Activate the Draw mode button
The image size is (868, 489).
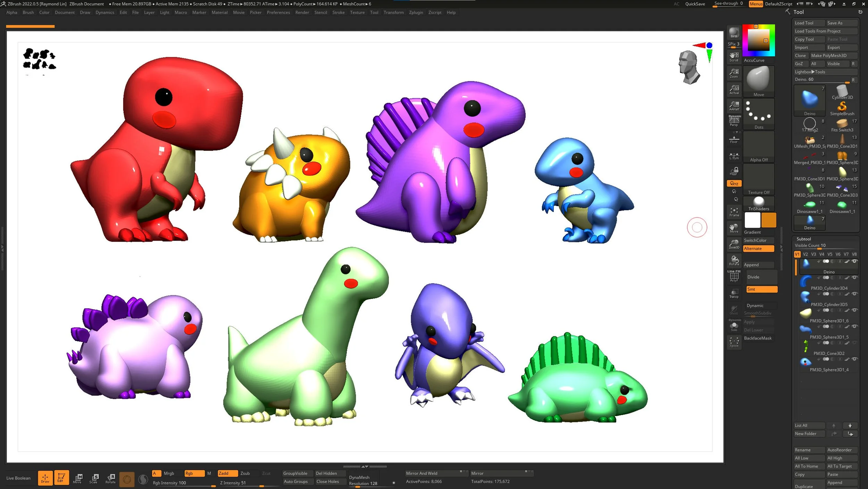point(45,478)
